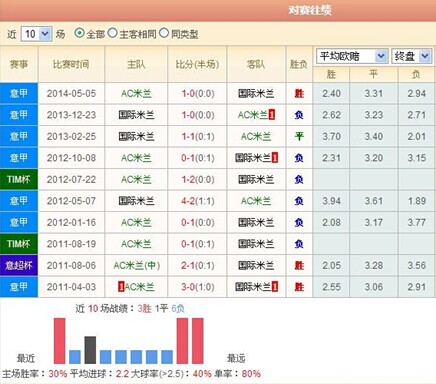Click the 意超杯 league badge

coord(19,265)
